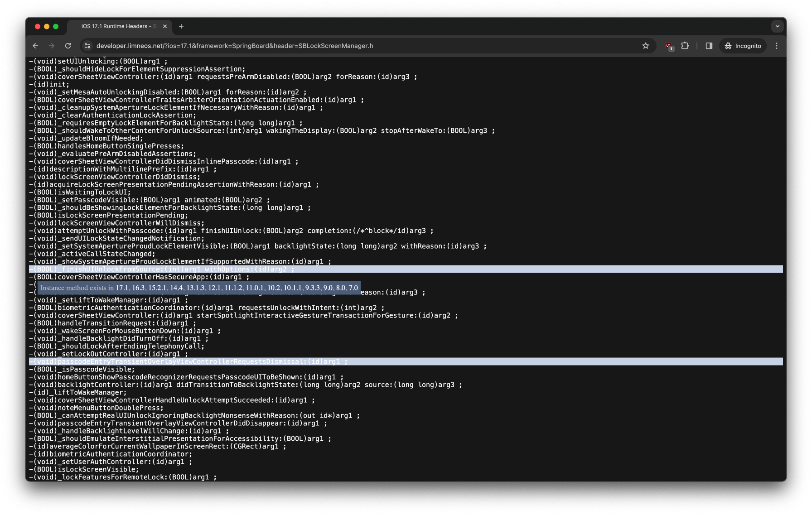
Task: Click the back navigation arrow
Action: pyautogui.click(x=35, y=46)
